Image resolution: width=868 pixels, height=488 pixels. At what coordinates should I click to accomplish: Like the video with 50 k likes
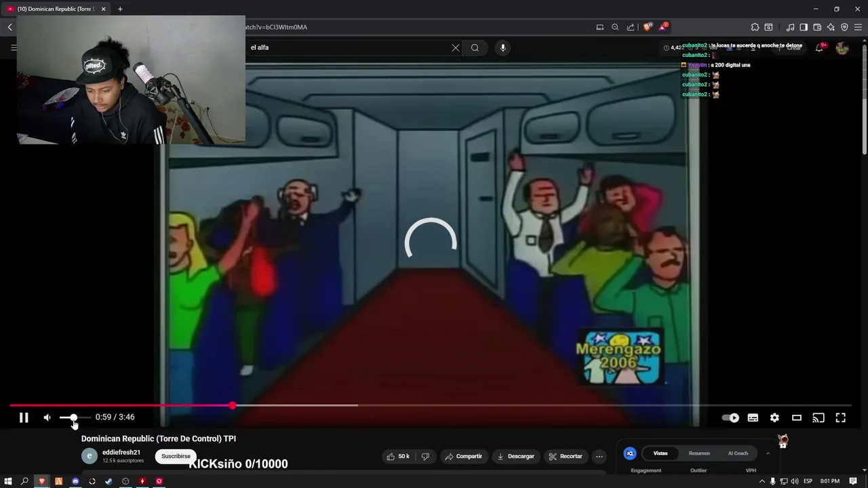coord(399,456)
